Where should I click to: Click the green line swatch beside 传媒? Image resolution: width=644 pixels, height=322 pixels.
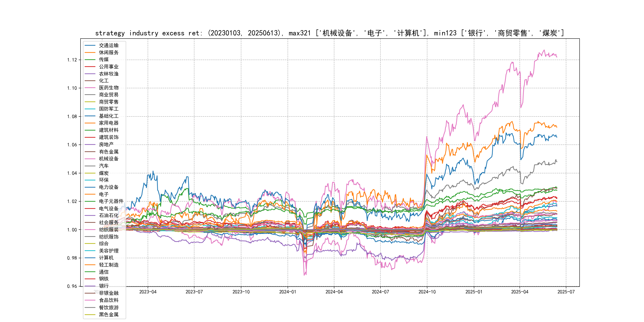(x=90, y=59)
